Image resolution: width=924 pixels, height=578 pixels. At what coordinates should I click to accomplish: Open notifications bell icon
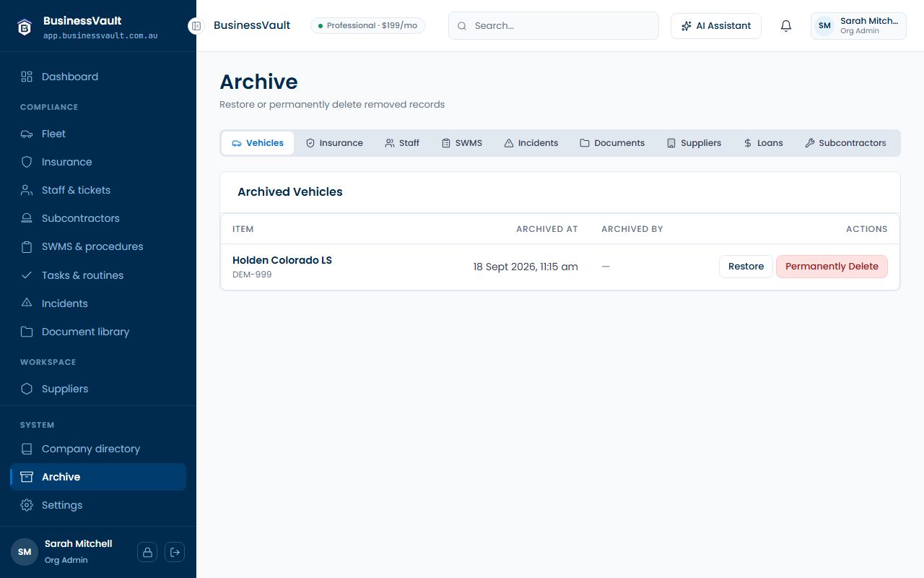[786, 26]
